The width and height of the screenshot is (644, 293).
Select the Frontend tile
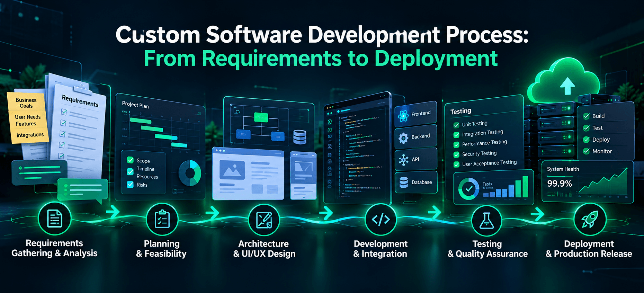pyautogui.click(x=416, y=114)
